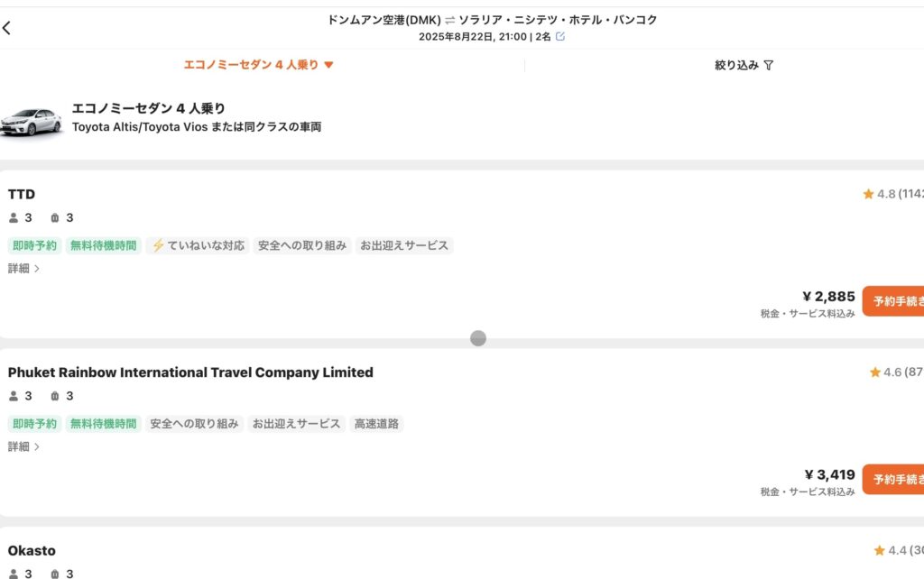Select the 無料待機時間 tag on the TTD card
The width and height of the screenshot is (924, 579).
103,245
